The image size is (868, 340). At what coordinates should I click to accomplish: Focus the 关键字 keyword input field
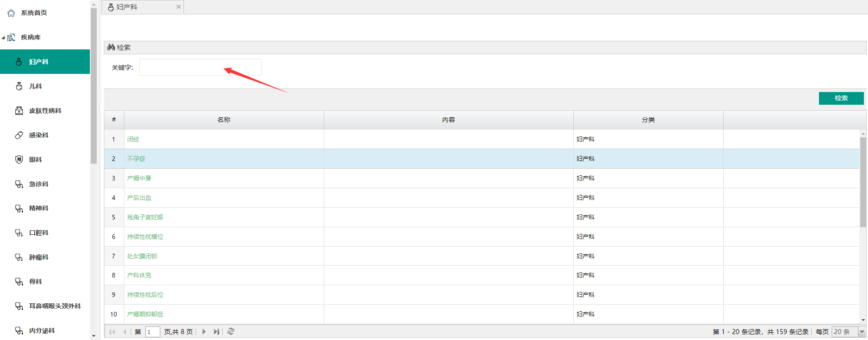click(x=200, y=67)
